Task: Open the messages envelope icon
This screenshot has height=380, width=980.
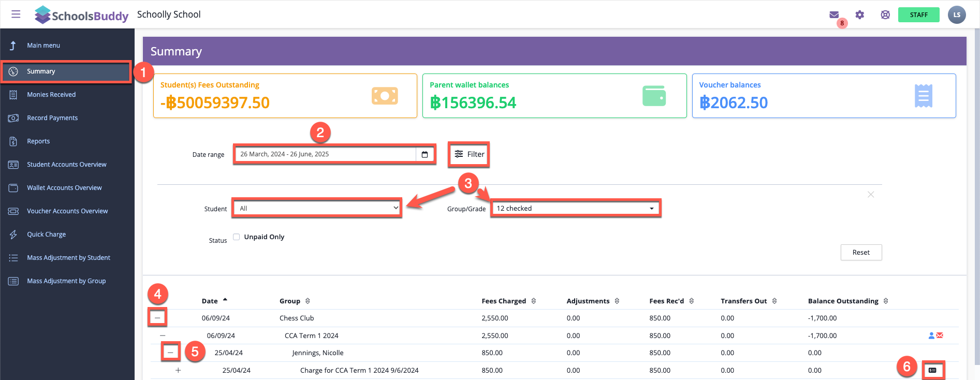Action: tap(833, 15)
